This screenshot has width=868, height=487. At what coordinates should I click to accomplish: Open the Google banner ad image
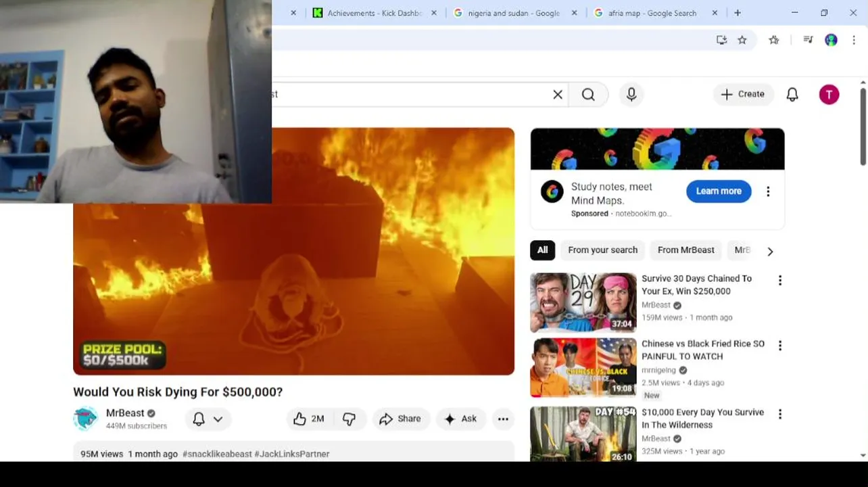coord(657,149)
